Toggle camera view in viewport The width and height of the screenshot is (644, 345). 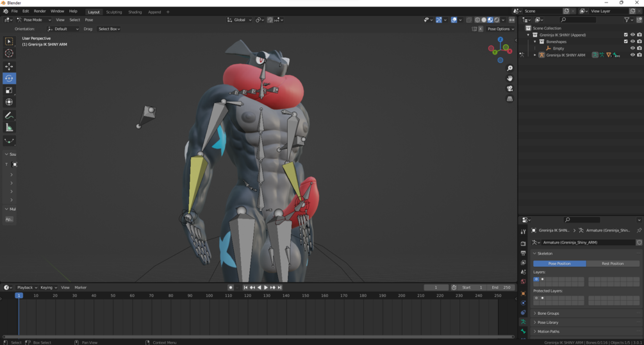coord(509,88)
